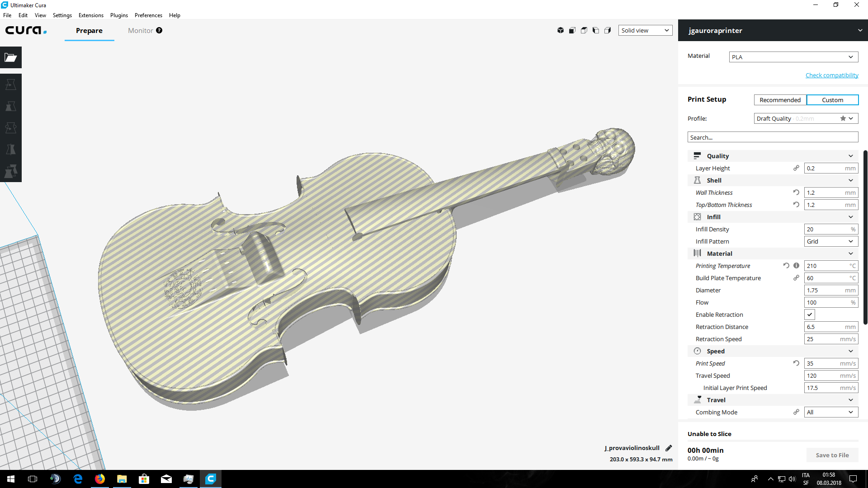Switch camera to 3D isometric view icon
Screen dimensions: 868x488
coord(561,30)
